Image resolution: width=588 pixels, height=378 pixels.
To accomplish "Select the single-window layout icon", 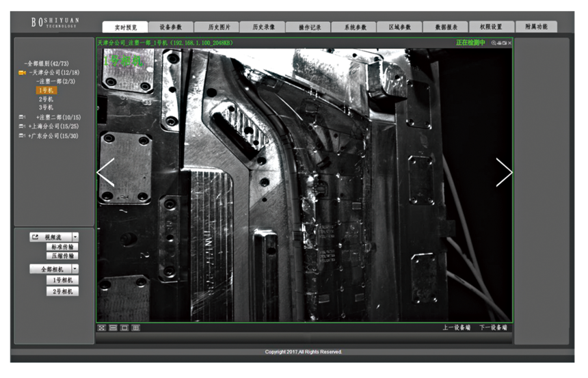I will click(124, 327).
